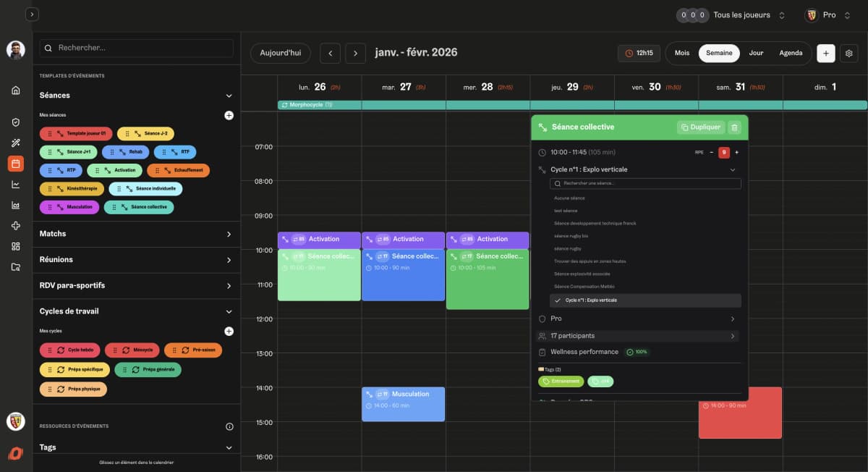
Task: Collapse the Cycles de travail section
Action: (229, 311)
